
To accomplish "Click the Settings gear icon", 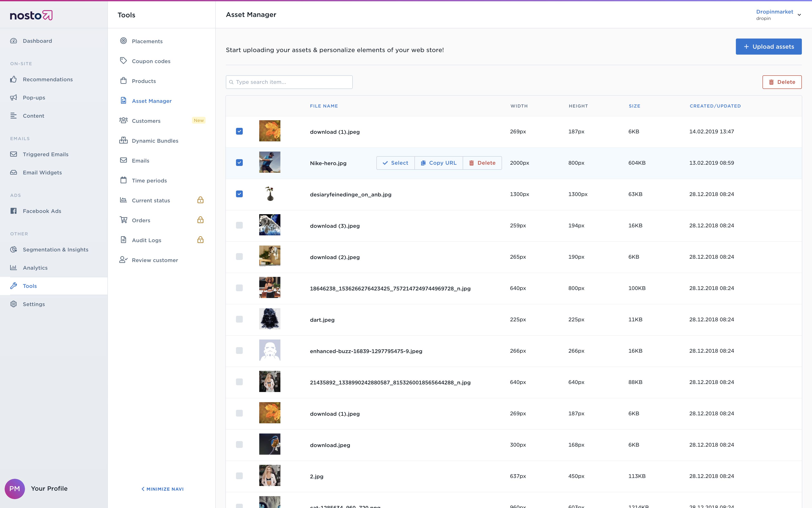I will (x=13, y=304).
